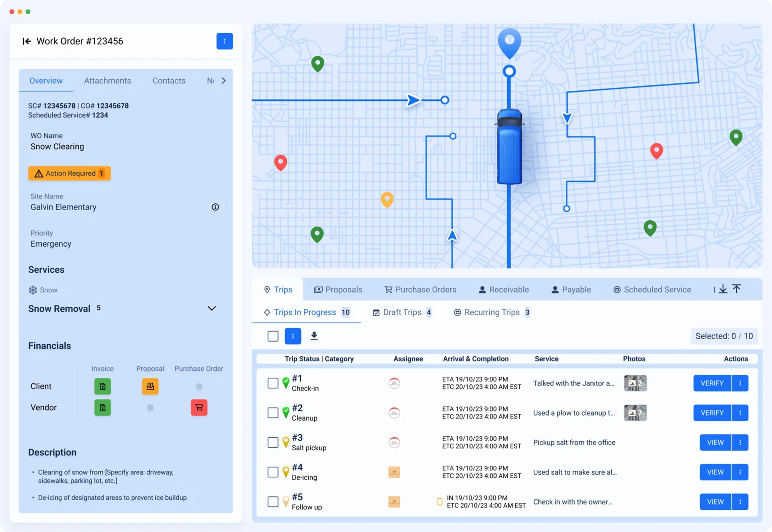This screenshot has height=532, width=772.
Task: Click the info icon next to Galvin Elementary
Action: 215,207
